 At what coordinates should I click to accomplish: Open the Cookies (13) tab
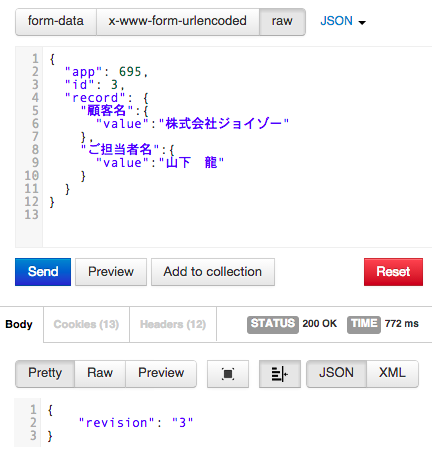click(x=86, y=324)
